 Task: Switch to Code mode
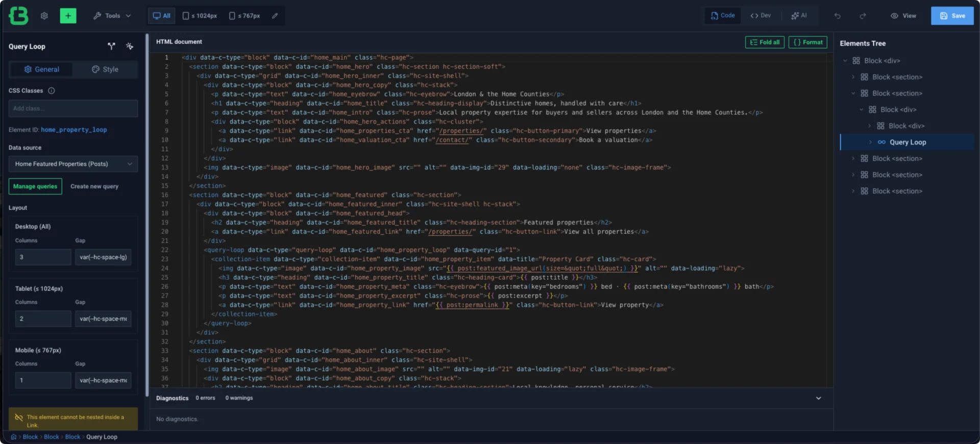723,16
